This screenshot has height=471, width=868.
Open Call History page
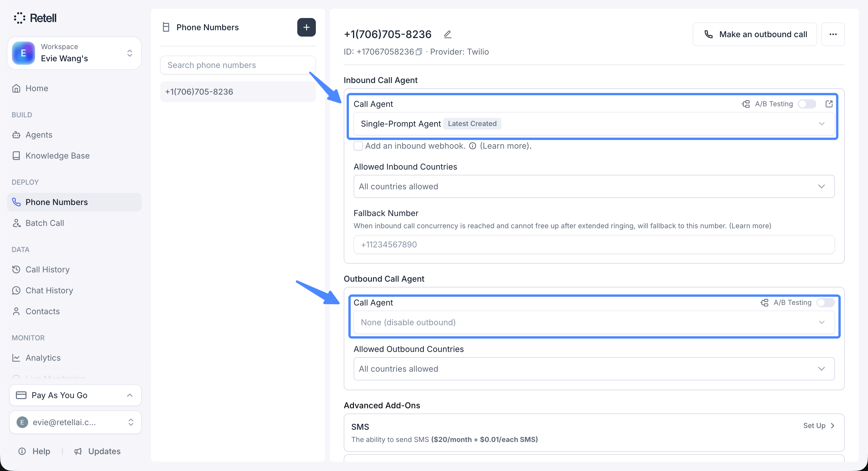coord(74,269)
